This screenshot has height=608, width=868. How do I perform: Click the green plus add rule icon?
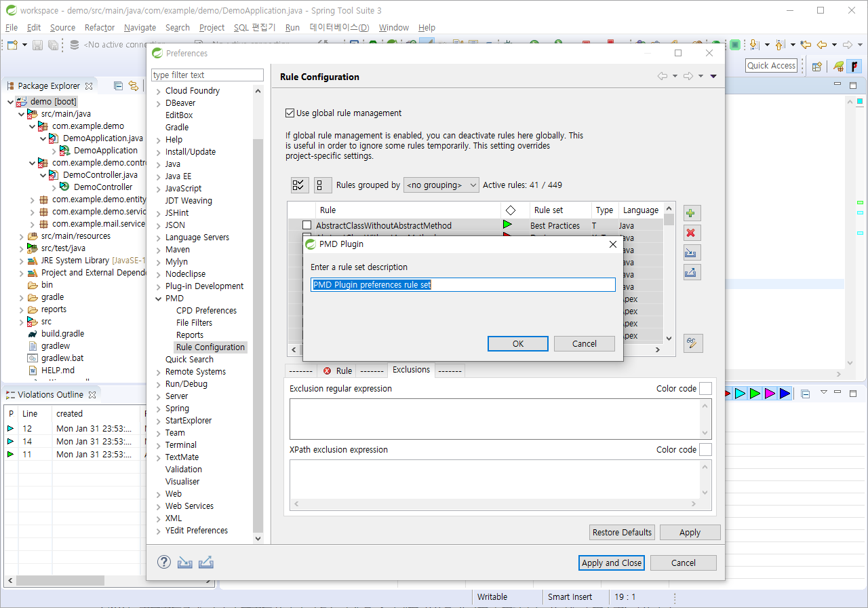click(x=691, y=213)
